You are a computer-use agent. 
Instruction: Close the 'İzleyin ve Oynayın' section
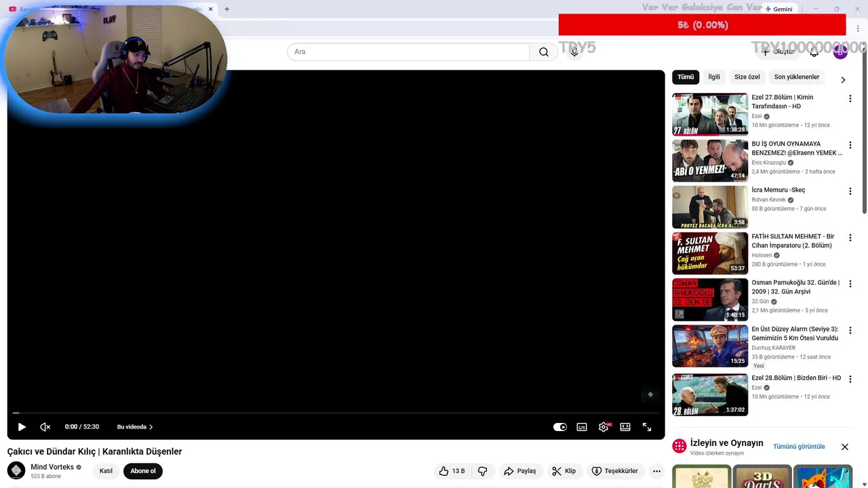(x=845, y=447)
